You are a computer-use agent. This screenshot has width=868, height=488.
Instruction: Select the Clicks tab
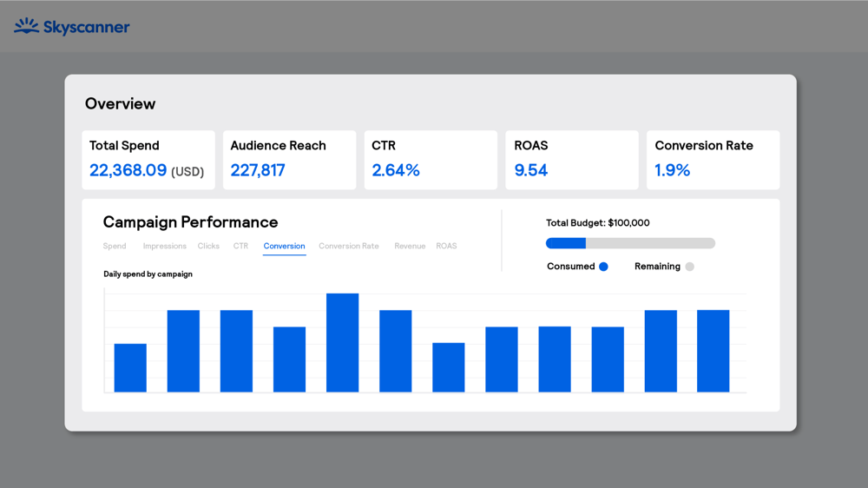(208, 247)
